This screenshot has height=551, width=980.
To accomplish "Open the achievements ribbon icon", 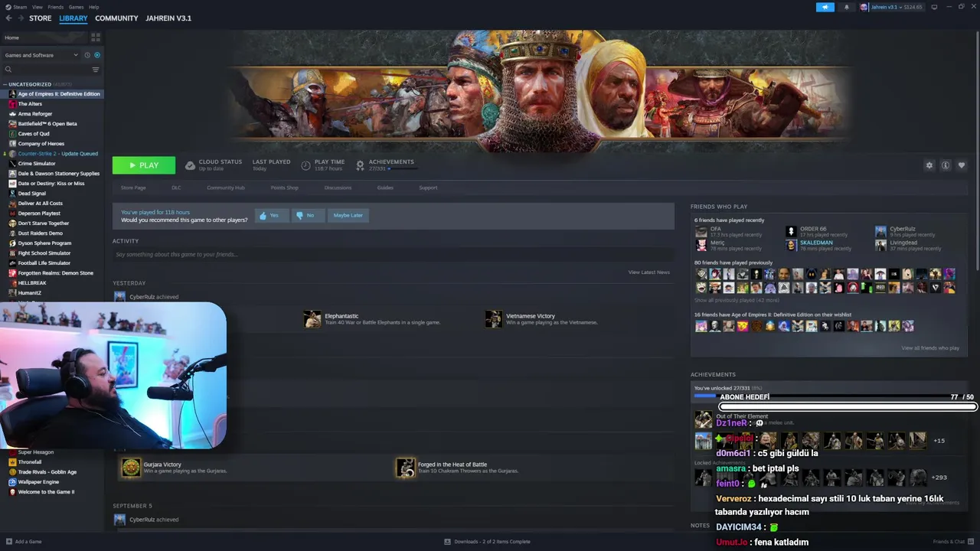I will click(x=360, y=165).
